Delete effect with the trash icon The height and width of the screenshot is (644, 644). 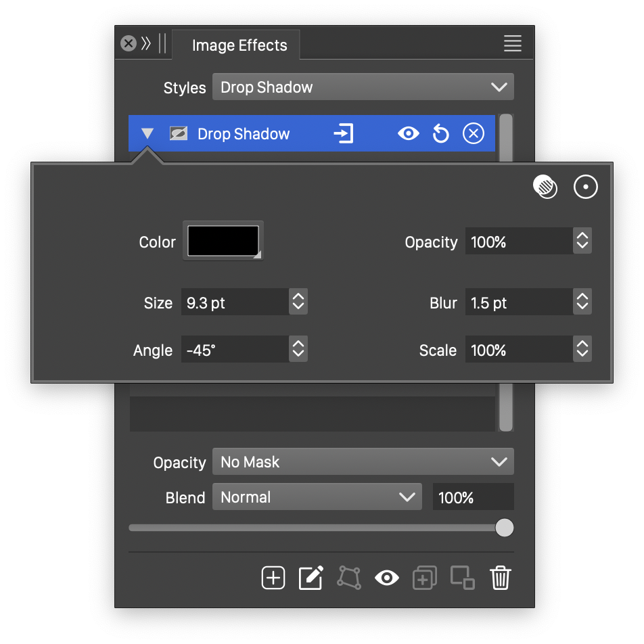501,578
